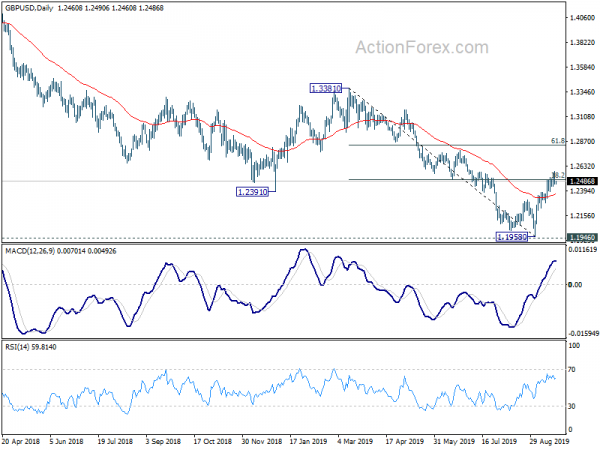This screenshot has height=450, width=600.
Task: Click the 17 Jan 2019 date label
Action: tap(308, 442)
